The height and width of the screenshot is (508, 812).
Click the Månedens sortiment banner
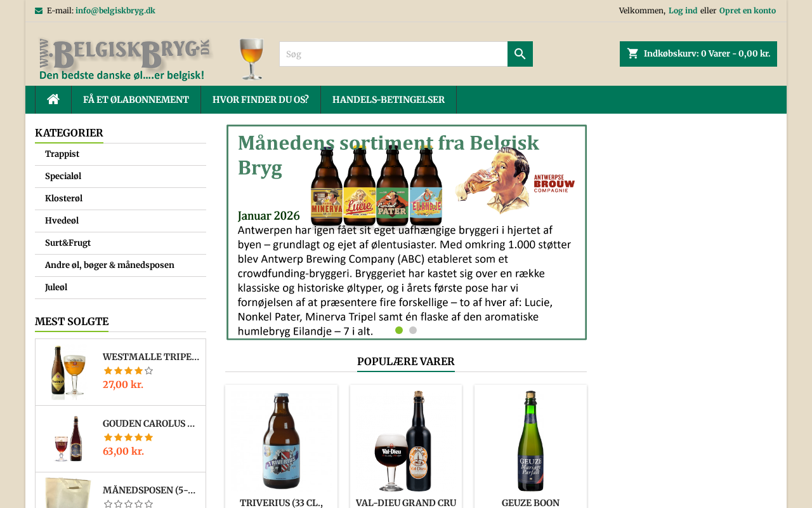(407, 232)
